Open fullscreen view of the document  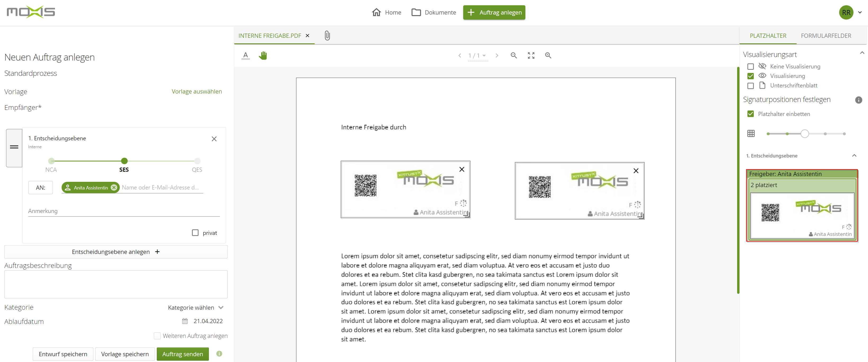[531, 55]
